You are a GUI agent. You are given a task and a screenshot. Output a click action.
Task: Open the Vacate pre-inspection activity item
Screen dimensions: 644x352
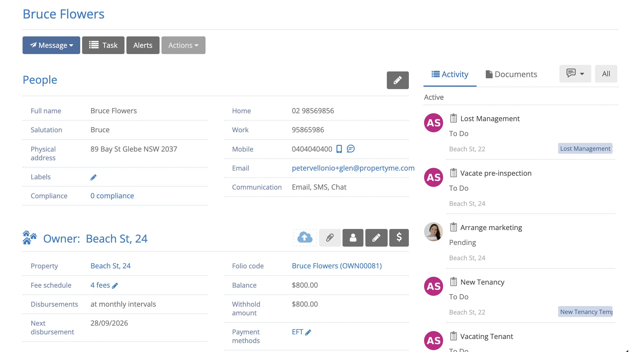pyautogui.click(x=496, y=173)
